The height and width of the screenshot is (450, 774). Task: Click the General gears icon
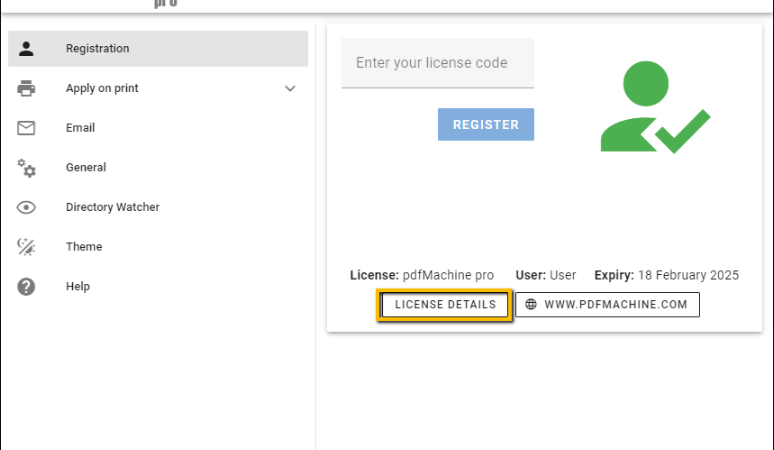point(27,168)
